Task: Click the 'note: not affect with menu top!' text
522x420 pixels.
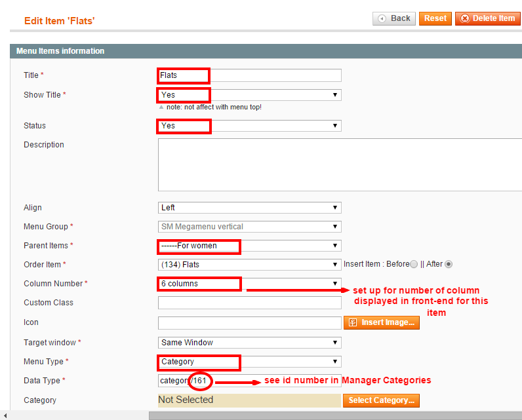Action: (214, 107)
